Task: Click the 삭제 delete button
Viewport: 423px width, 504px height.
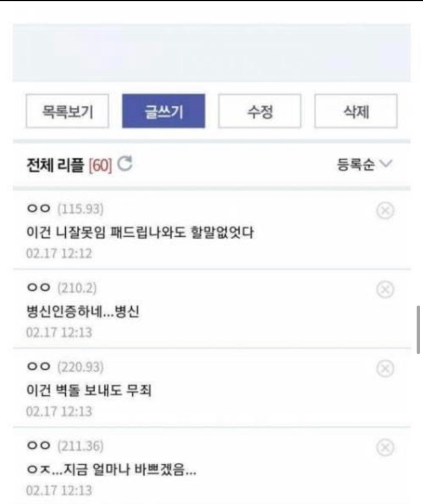Action: (356, 111)
